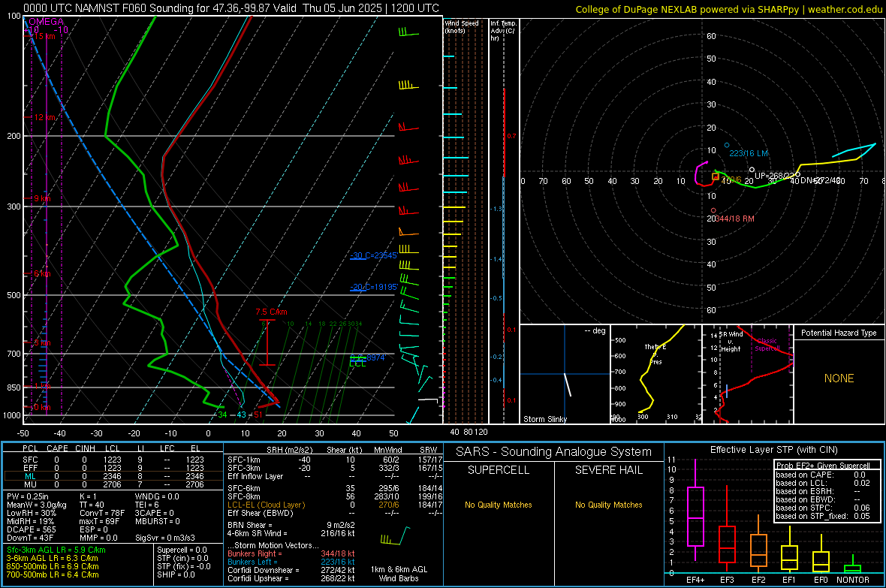Select the SFC parcel row label

30,460
